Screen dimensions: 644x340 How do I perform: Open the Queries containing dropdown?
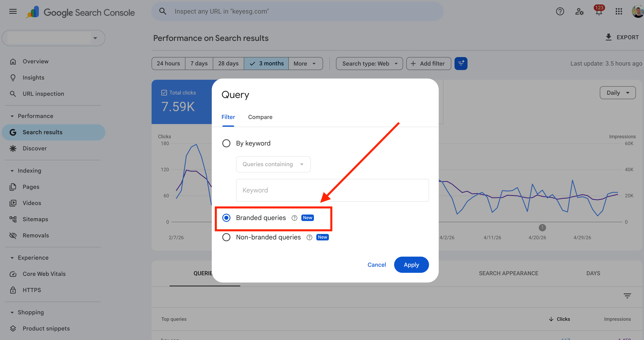click(273, 164)
